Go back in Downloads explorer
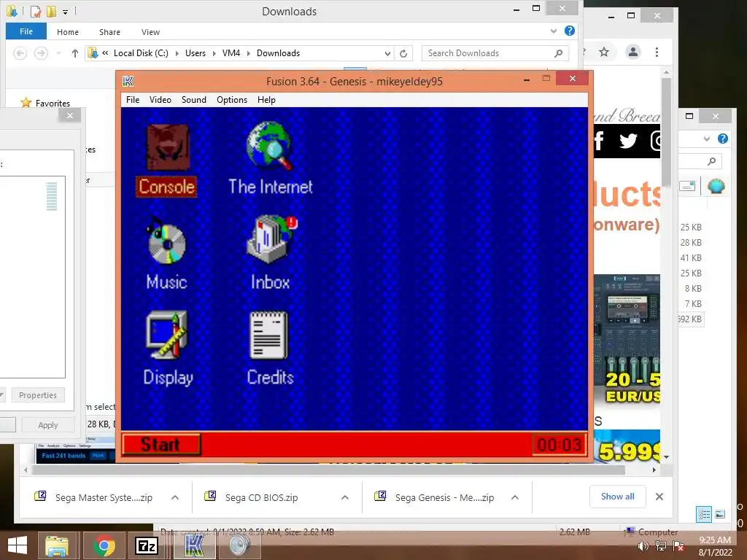747x560 pixels. pyautogui.click(x=20, y=52)
